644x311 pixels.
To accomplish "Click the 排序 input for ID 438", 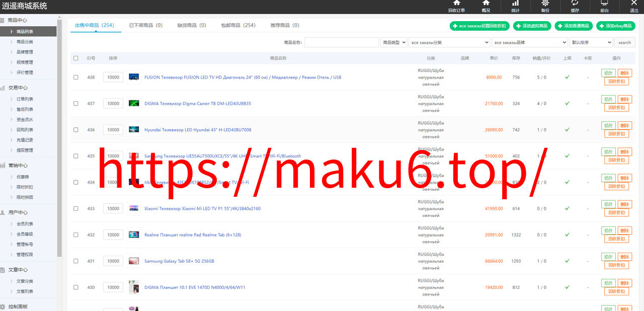I will click(x=113, y=77).
